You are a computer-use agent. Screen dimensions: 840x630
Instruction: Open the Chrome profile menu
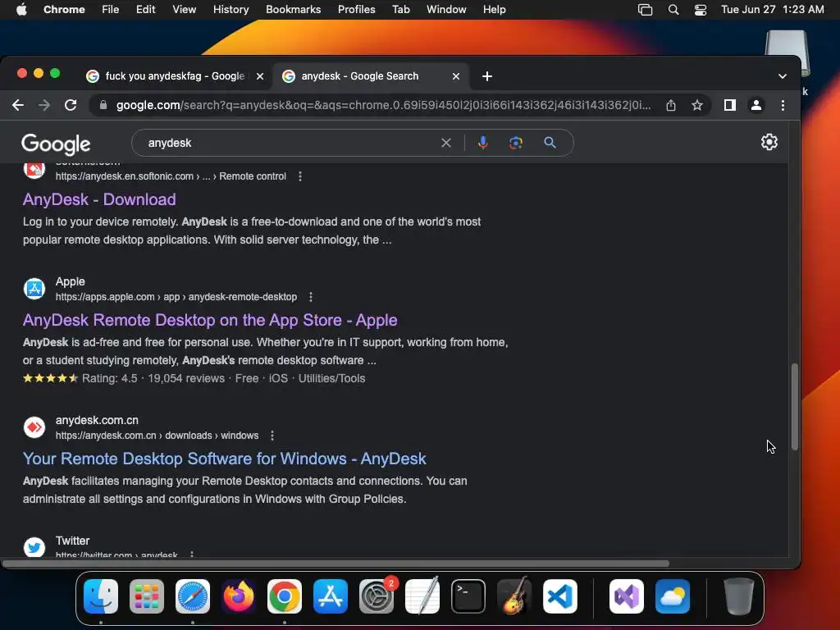pyautogui.click(x=756, y=105)
